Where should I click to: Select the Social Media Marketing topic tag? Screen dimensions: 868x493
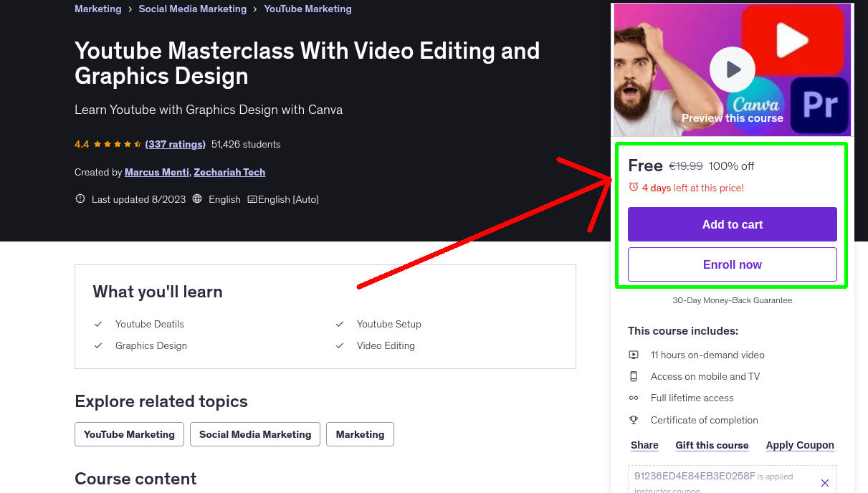point(255,434)
